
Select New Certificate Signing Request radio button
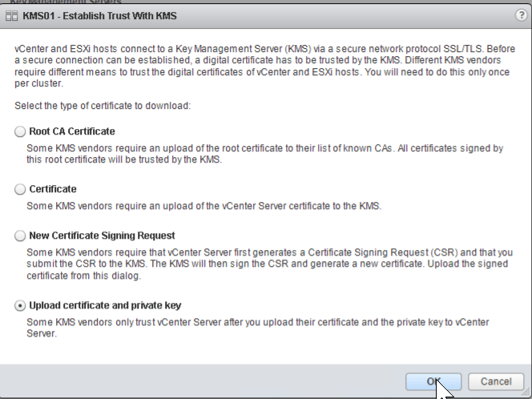(x=20, y=236)
